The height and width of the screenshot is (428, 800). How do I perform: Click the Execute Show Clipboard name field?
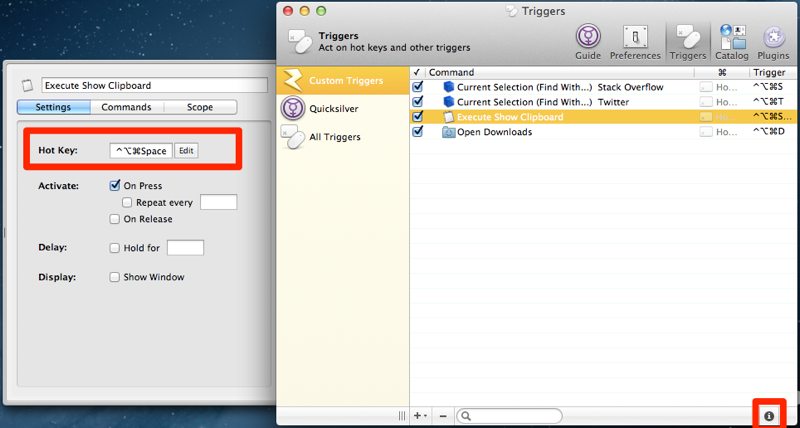tap(155, 85)
